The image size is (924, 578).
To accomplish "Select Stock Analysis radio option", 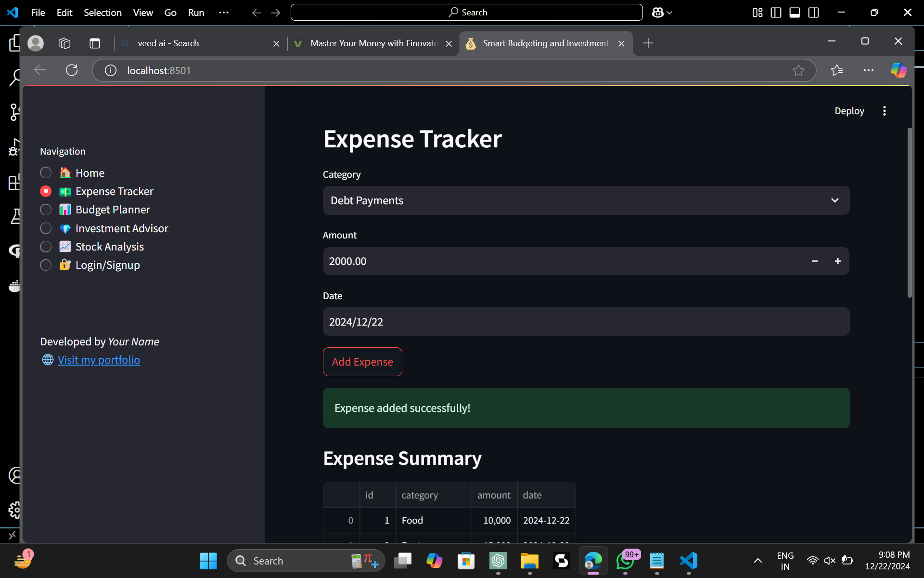I will pos(46,247).
